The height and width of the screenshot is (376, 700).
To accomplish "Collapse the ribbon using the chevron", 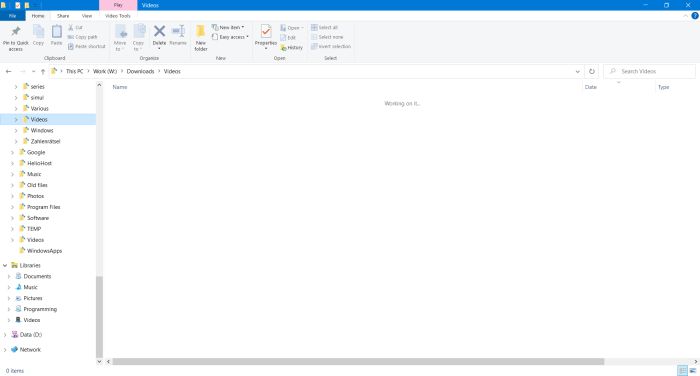I will [686, 16].
